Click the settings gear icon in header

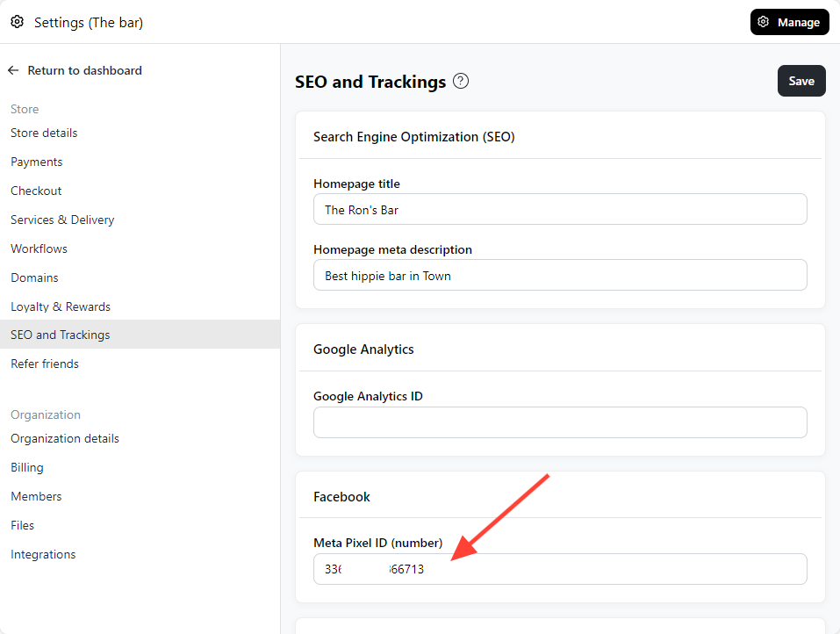[18, 22]
